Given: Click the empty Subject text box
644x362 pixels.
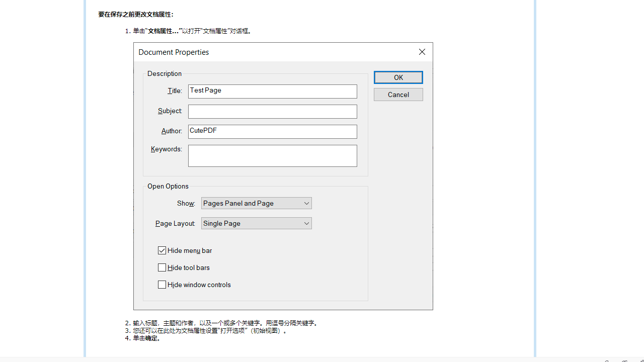Looking at the screenshot, I should click(x=272, y=111).
